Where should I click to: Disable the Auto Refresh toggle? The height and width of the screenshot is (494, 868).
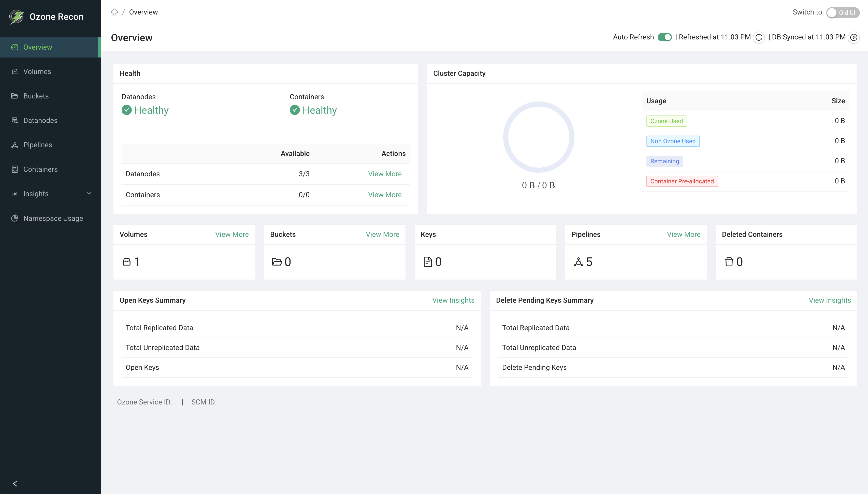click(665, 37)
